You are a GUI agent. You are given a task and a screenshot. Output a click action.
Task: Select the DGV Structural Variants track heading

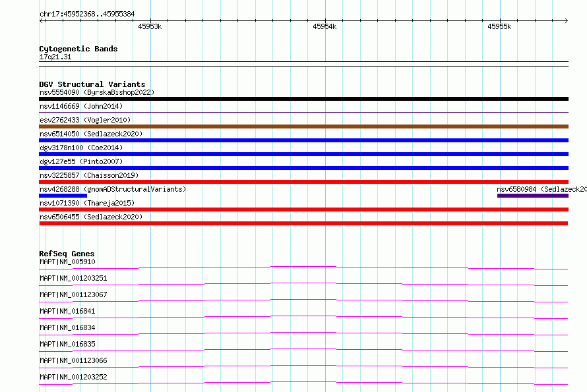tap(92, 84)
